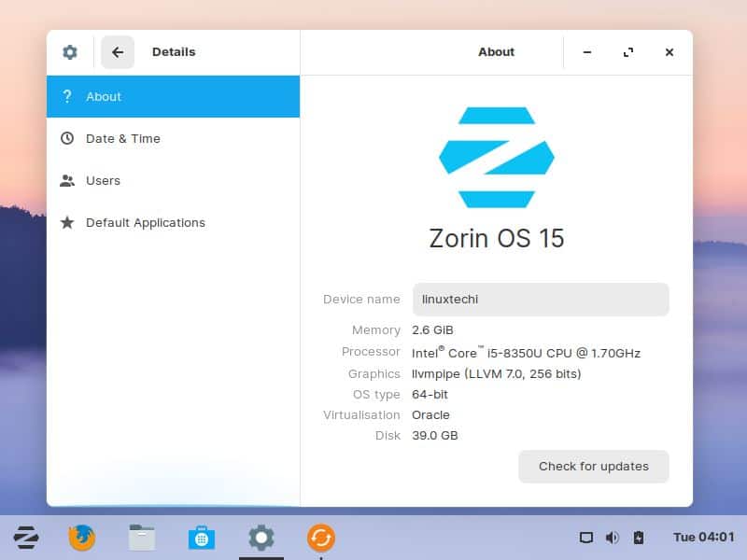
Task: Click the Zorin OS logo image
Action: click(497, 157)
